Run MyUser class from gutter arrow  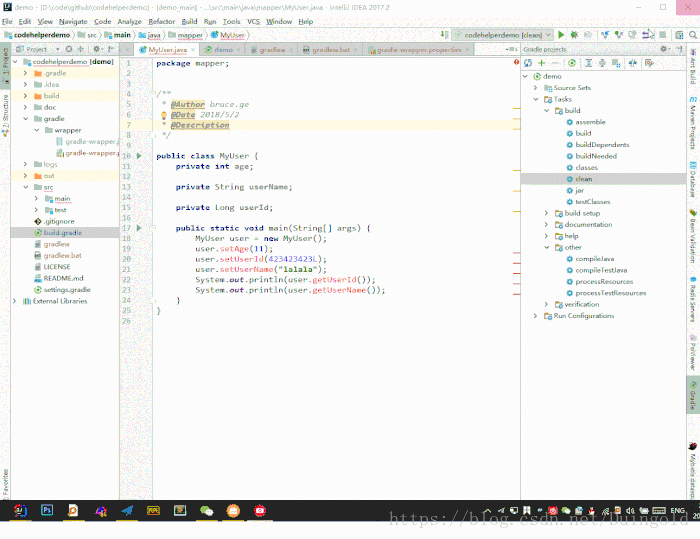coord(139,156)
